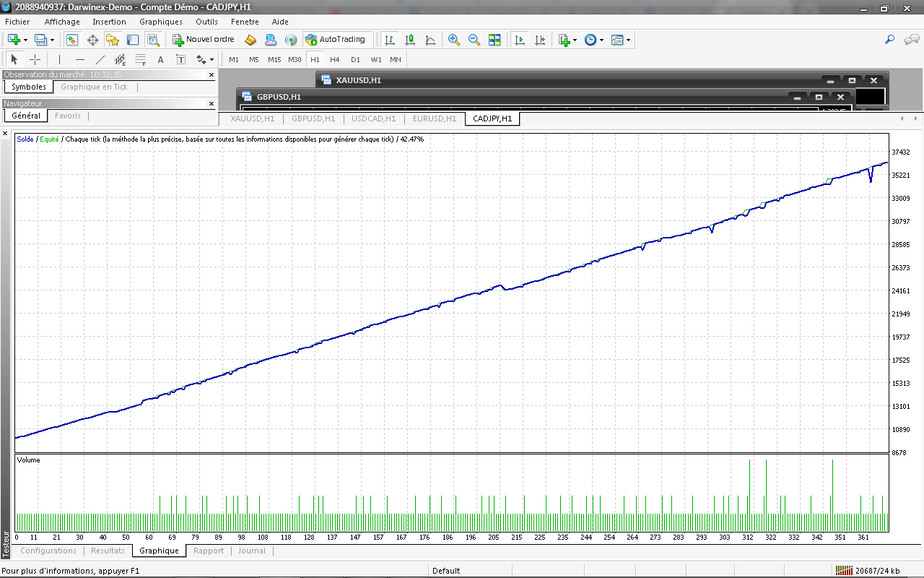The height and width of the screenshot is (578, 924).
Task: Expand the new chart dropdown arrow
Action: [26, 40]
